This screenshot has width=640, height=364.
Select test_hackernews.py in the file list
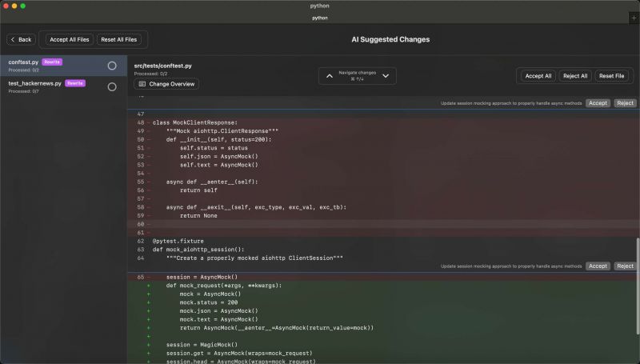point(63,86)
